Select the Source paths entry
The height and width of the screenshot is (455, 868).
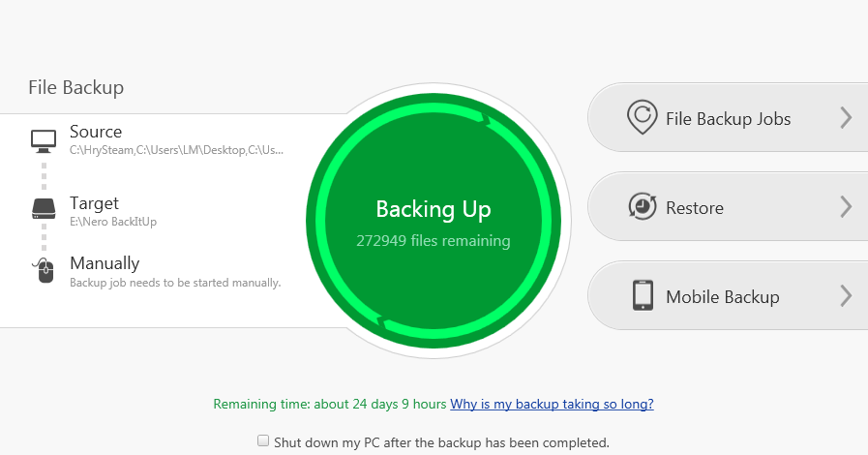click(x=176, y=139)
